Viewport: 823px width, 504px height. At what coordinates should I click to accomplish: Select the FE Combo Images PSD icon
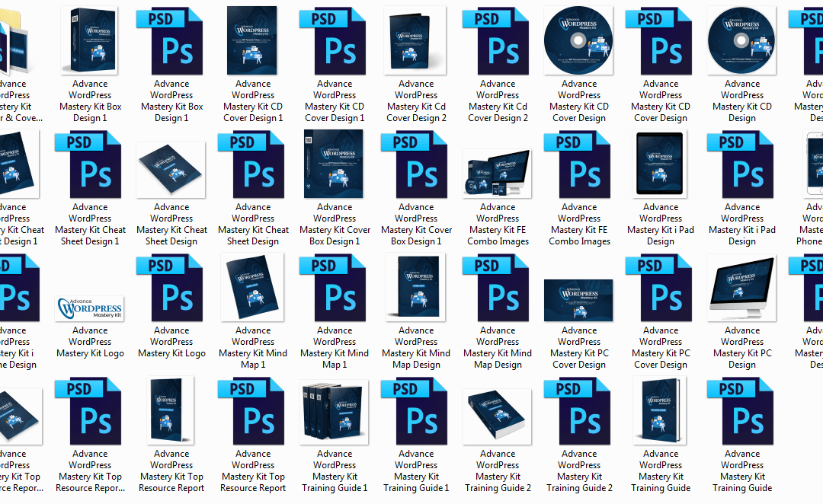click(578, 164)
